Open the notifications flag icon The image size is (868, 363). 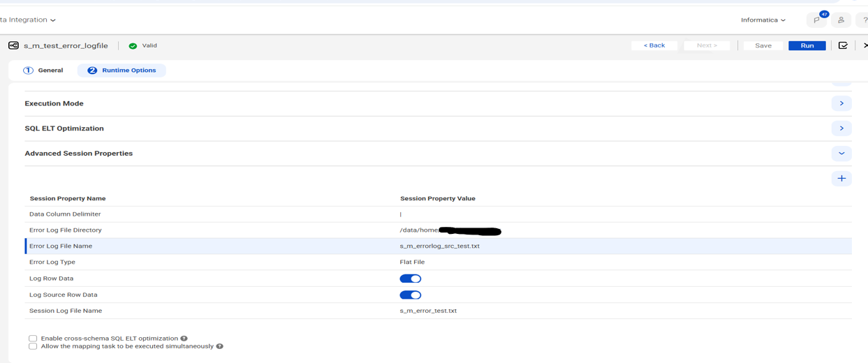click(x=816, y=20)
